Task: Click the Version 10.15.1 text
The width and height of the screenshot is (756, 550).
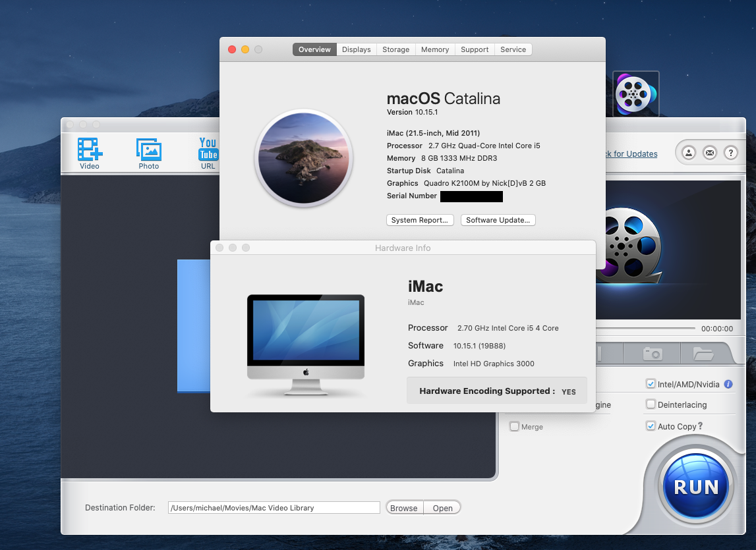Action: (412, 112)
